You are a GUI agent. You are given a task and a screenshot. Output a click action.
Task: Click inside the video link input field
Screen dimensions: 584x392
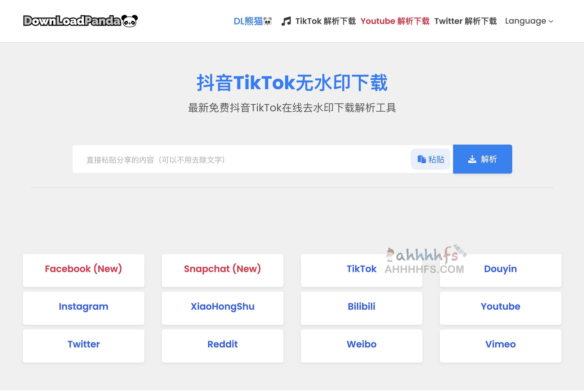225,159
